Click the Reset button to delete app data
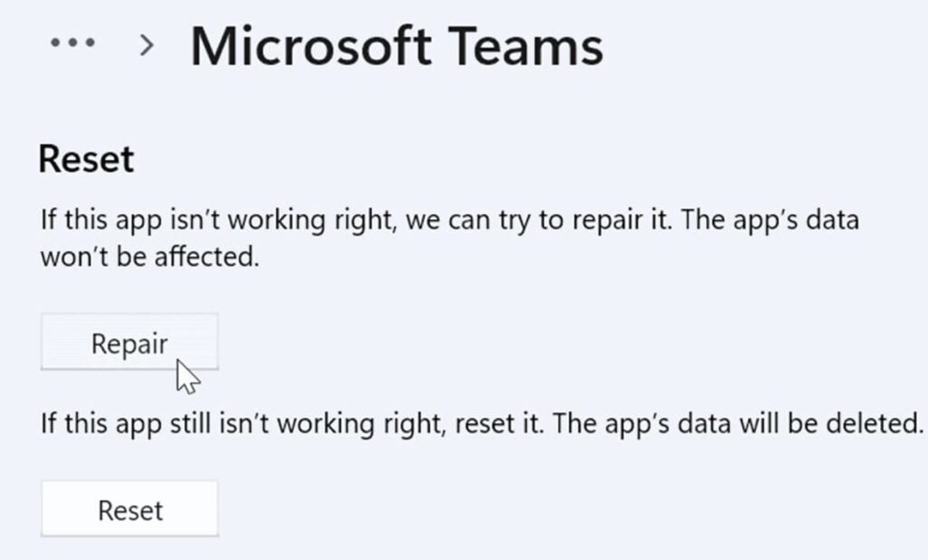Viewport: 928px width, 560px height. (x=129, y=508)
